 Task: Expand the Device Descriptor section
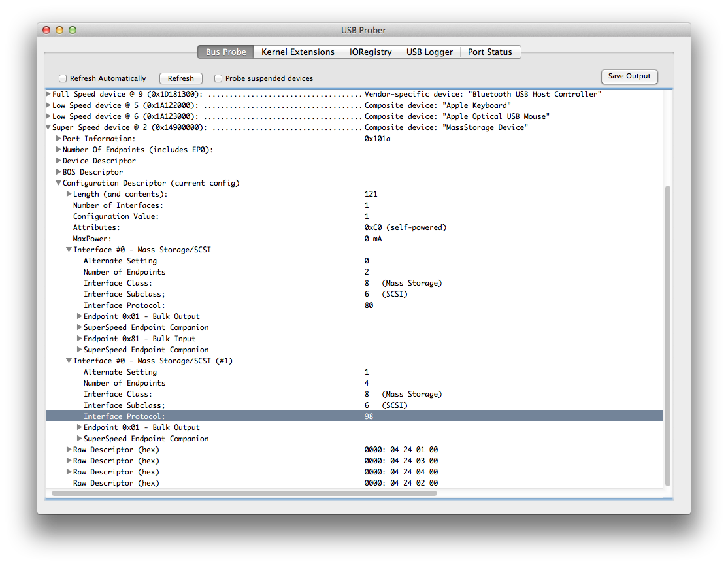[x=58, y=160]
